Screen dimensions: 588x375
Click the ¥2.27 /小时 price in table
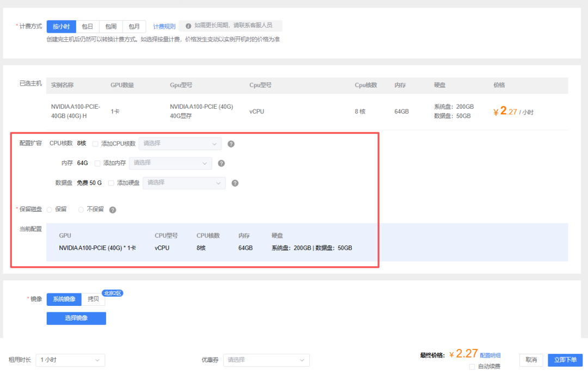(x=513, y=112)
